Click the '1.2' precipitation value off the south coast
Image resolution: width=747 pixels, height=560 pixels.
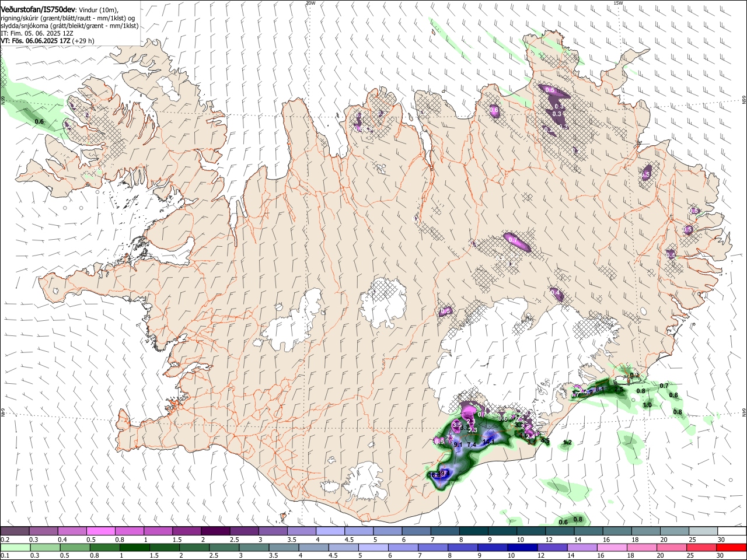pyautogui.click(x=567, y=443)
